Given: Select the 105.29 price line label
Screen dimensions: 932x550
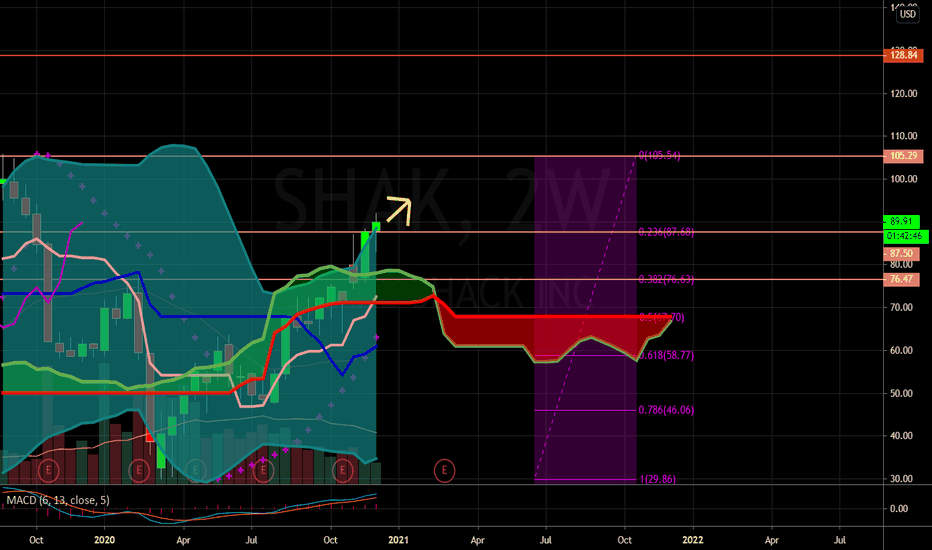Looking at the screenshot, I should coord(903,156).
